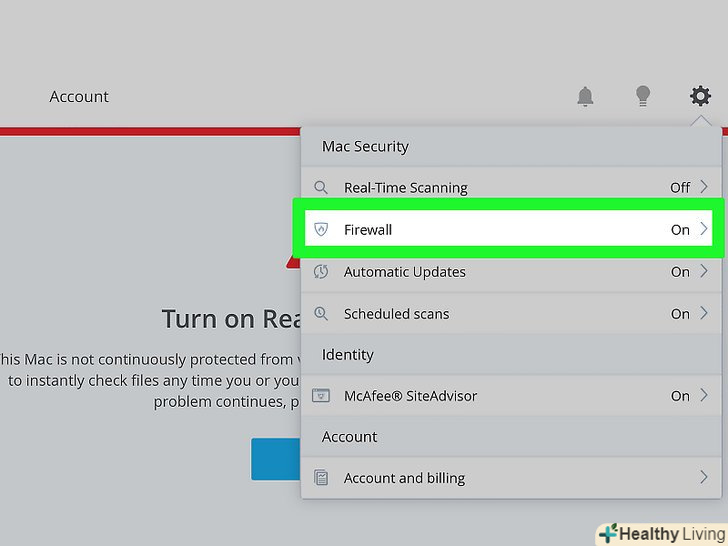Screen dimensions: 728x546
Task: Toggle Real-Time Scanning Off status
Action: tap(680, 188)
